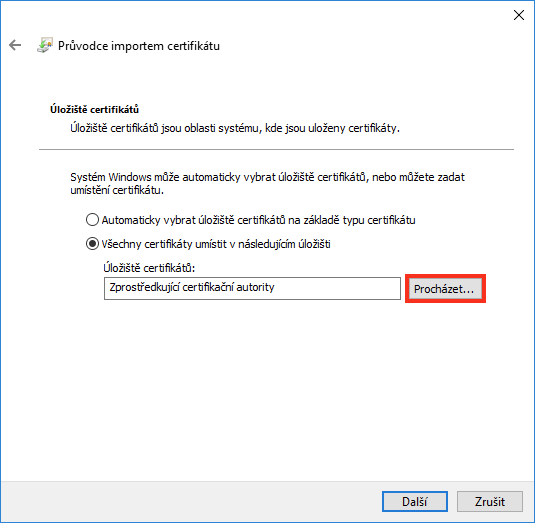Click the word 'Windows' in the explanation text
535x523 pixels.
[x=130, y=177]
